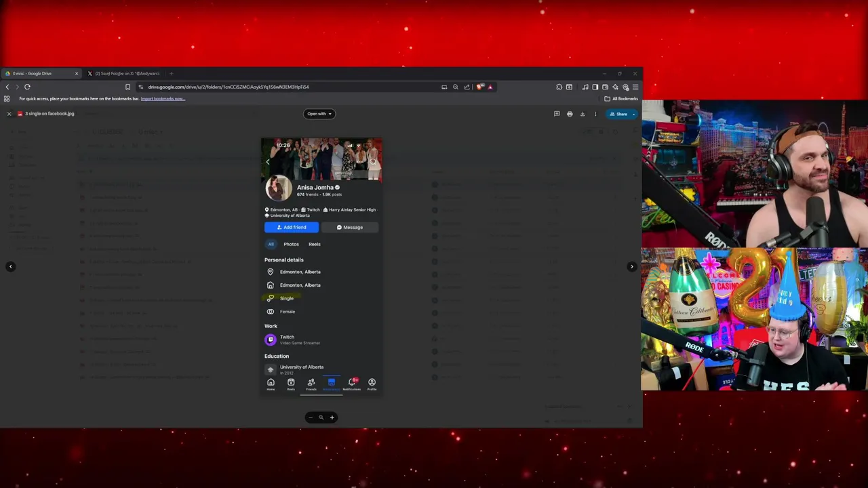Click the back arrow on the cover photo
This screenshot has width=868, height=488.
pyautogui.click(x=268, y=161)
